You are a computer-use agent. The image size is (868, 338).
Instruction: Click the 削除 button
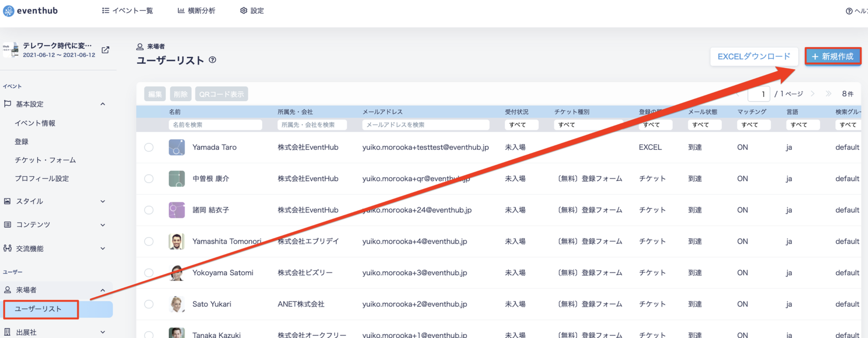click(x=181, y=94)
